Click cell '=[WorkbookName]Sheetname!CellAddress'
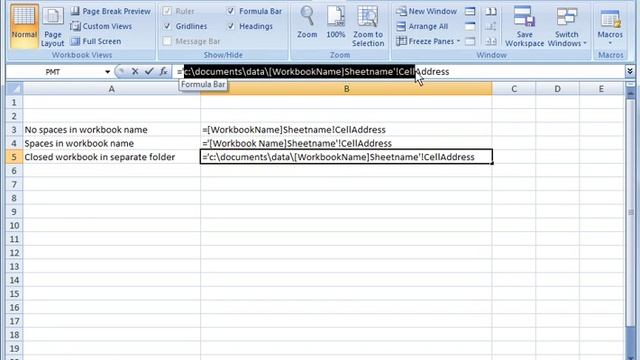This screenshot has height=360, width=640. (x=346, y=130)
